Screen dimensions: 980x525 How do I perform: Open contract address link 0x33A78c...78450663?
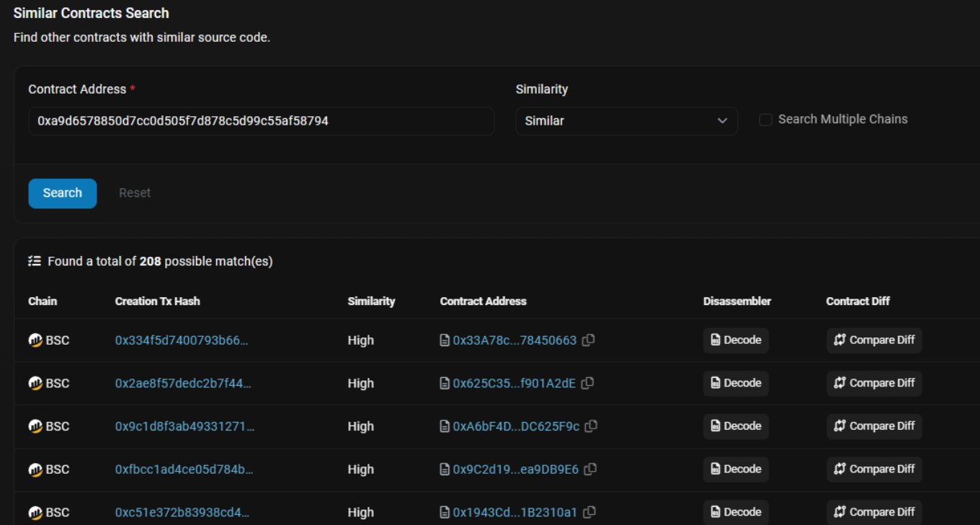pos(514,340)
